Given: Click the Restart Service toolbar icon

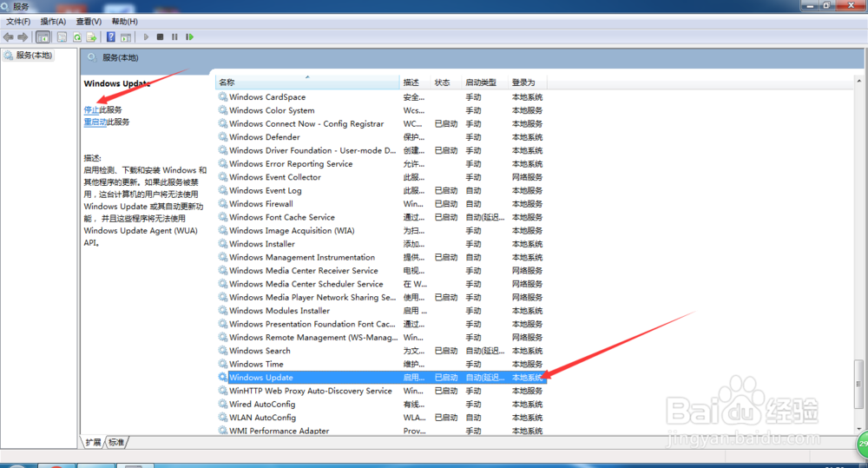Looking at the screenshot, I should click(x=189, y=37).
